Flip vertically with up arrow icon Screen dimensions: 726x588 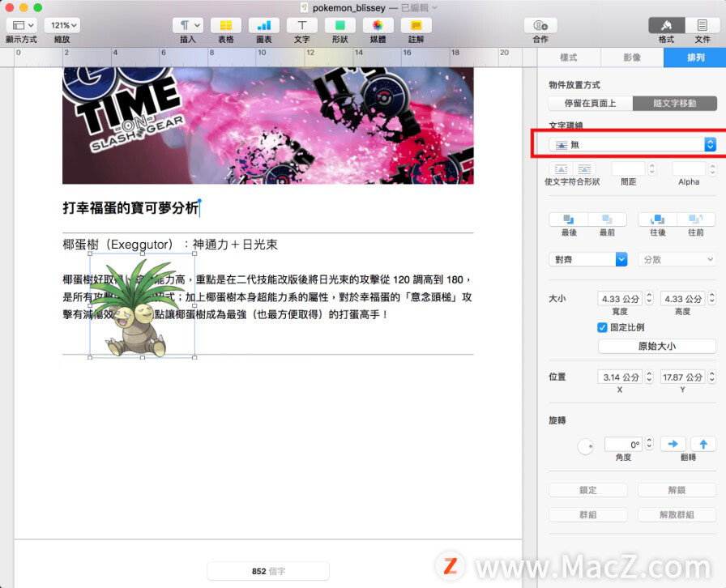coord(703,444)
